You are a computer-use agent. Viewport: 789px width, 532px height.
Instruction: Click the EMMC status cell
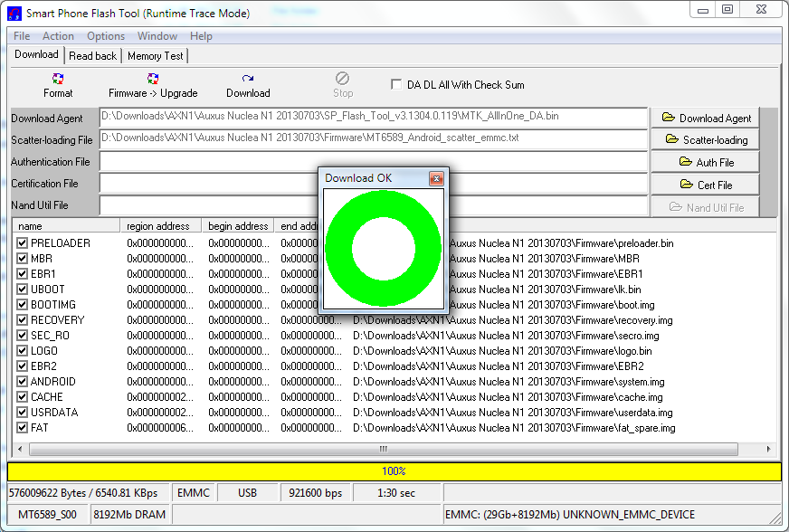pyautogui.click(x=194, y=493)
